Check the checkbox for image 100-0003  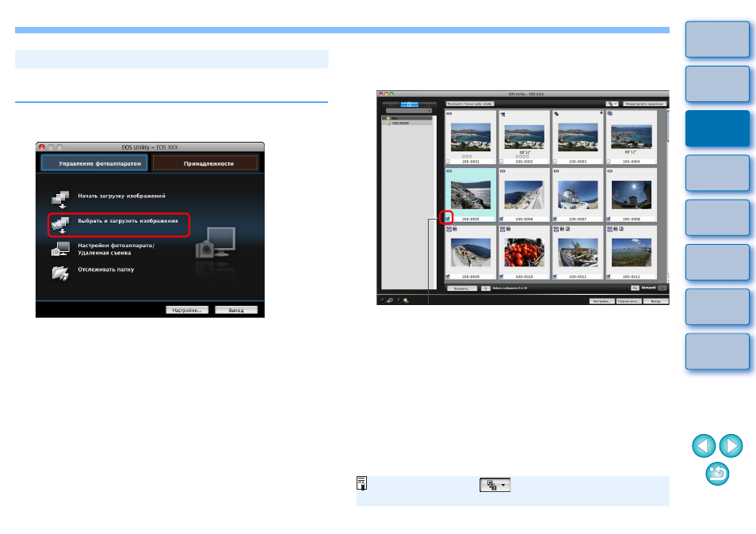point(555,162)
